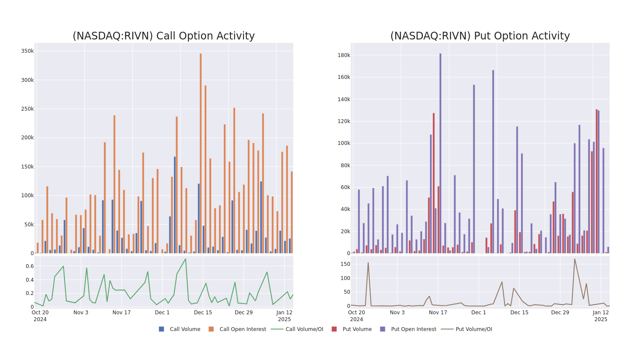644x343 pixels.
Task: Click the 150k label on call chart axis
Action: 27,167
